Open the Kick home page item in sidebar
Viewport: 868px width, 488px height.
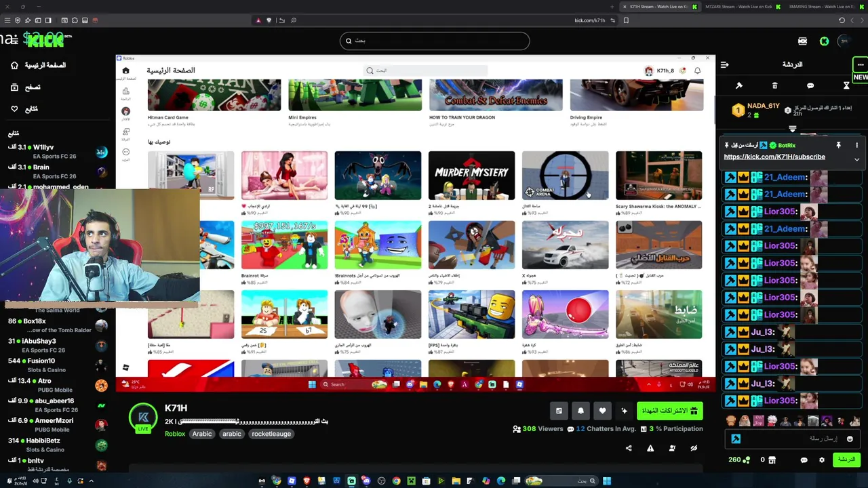(x=38, y=65)
